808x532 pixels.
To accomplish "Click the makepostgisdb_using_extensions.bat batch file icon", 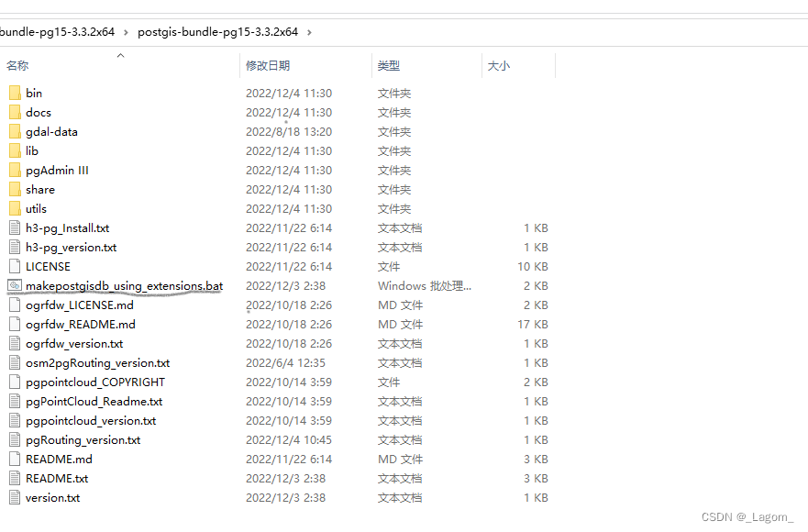I will click(16, 285).
